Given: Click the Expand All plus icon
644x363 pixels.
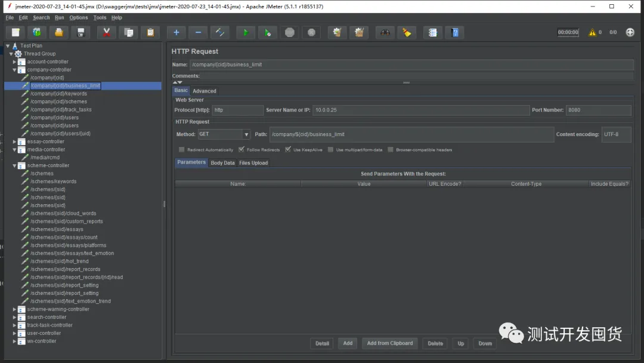Looking at the screenshot, I should pos(176,32).
